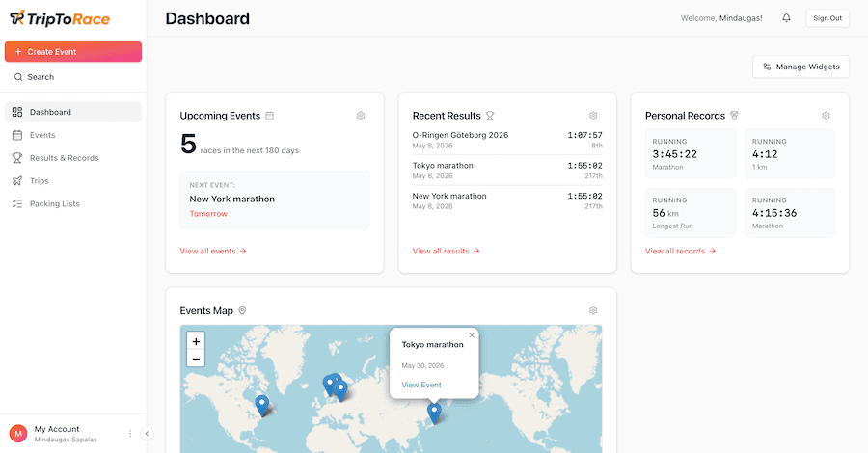Close the Tokyo marathon map popup

coord(472,335)
